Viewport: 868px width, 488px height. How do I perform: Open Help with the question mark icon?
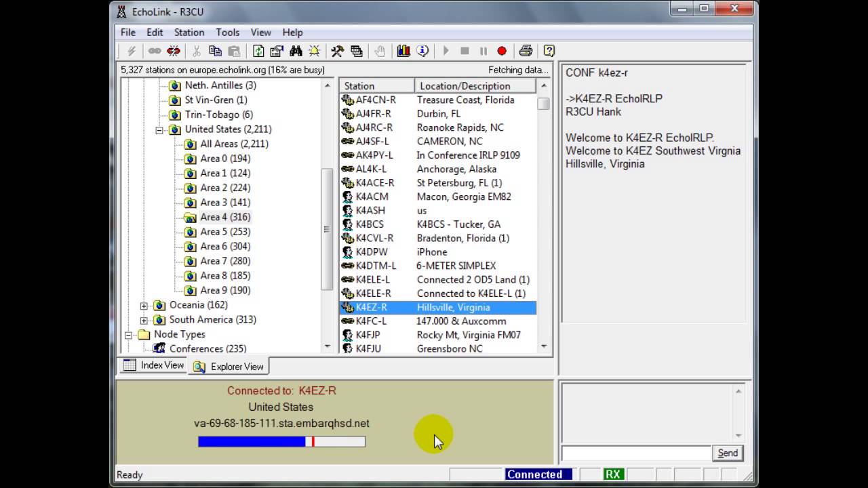pyautogui.click(x=549, y=51)
